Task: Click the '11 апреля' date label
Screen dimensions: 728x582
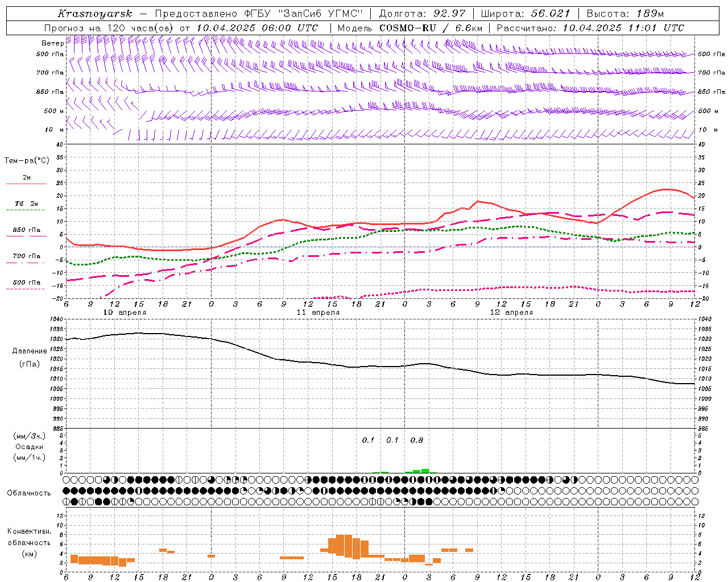Action: tap(318, 313)
